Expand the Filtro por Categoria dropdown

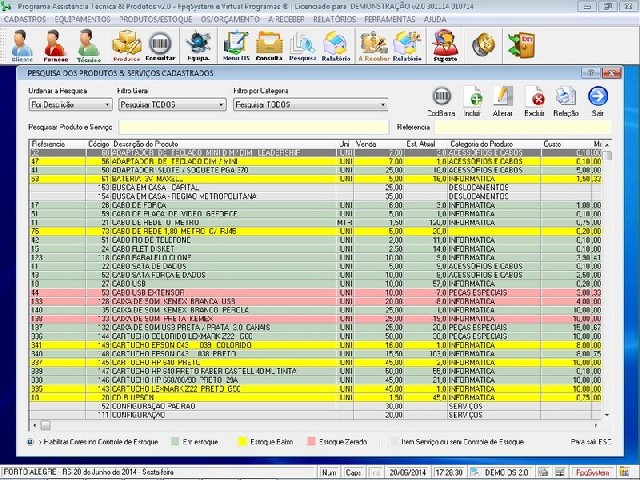[x=383, y=105]
